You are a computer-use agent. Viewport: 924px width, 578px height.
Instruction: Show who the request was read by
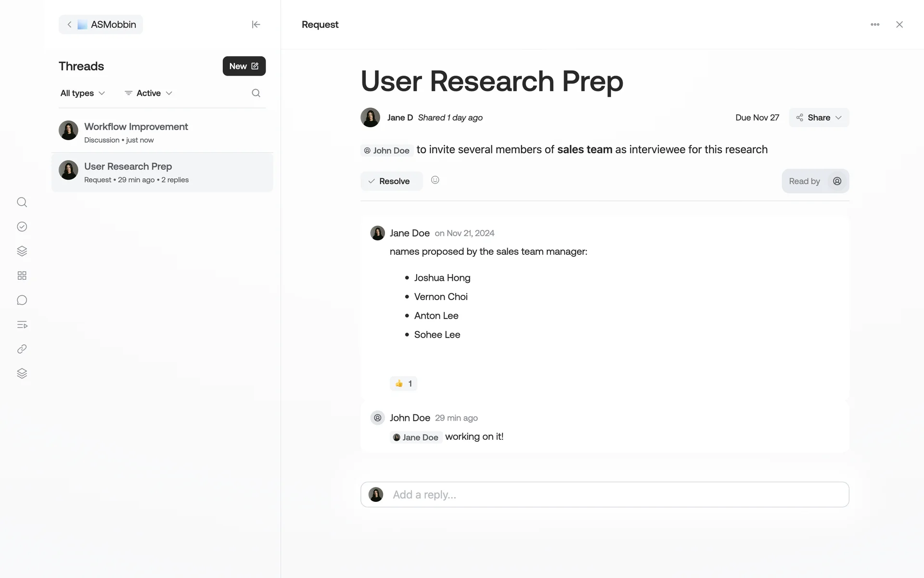[815, 181]
